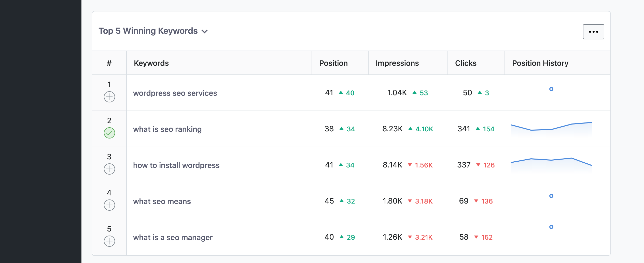Click the position history dot for "what is a seo manager"
Image resolution: width=644 pixels, height=263 pixels.
551,227
